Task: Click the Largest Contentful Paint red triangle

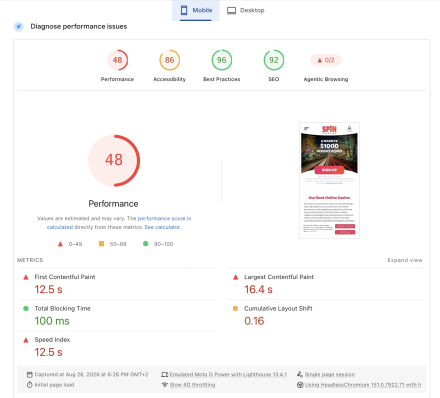Action: click(x=235, y=277)
